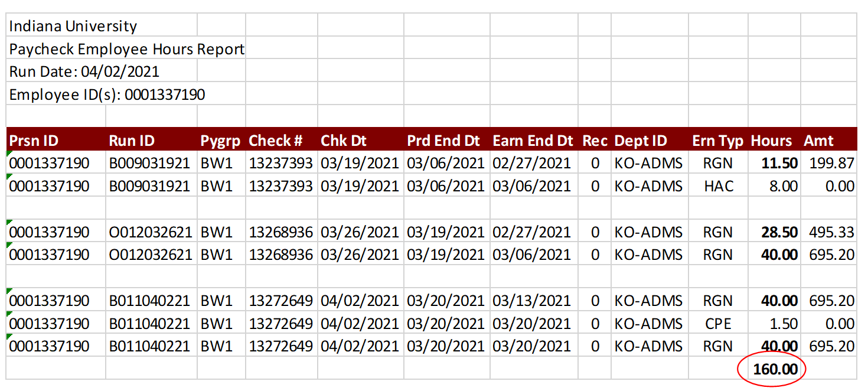The image size is (868, 391).
Task: Click the "Employee ID(s): 0001337190" cell
Action: (x=107, y=95)
